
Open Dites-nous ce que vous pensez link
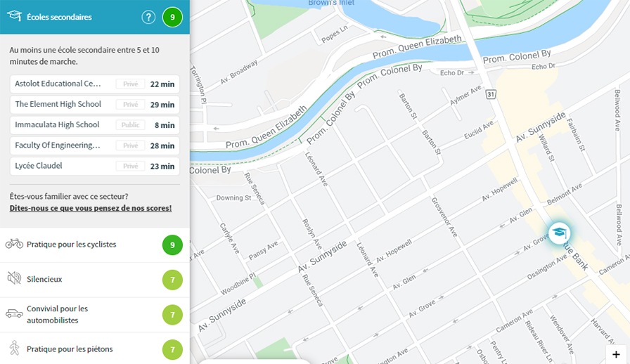point(91,208)
